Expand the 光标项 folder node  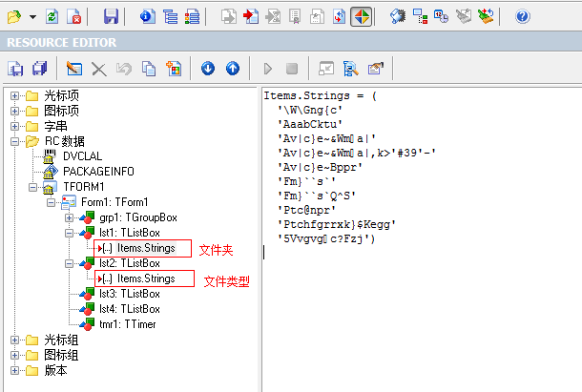point(15,95)
